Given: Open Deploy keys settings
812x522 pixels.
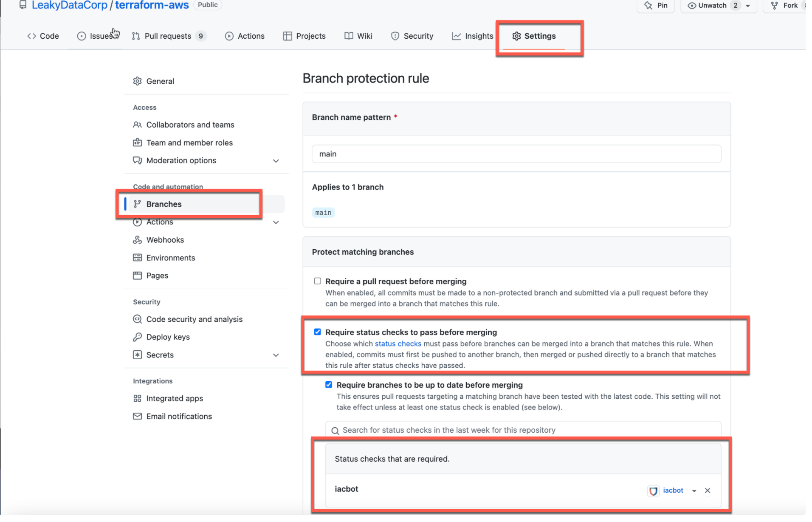Looking at the screenshot, I should tap(168, 337).
